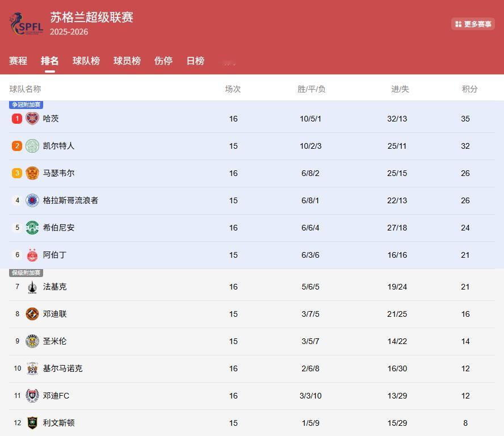Image resolution: width=504 pixels, height=436 pixels.
Task: Click the 哈茨 team crest
Action: pos(32,119)
